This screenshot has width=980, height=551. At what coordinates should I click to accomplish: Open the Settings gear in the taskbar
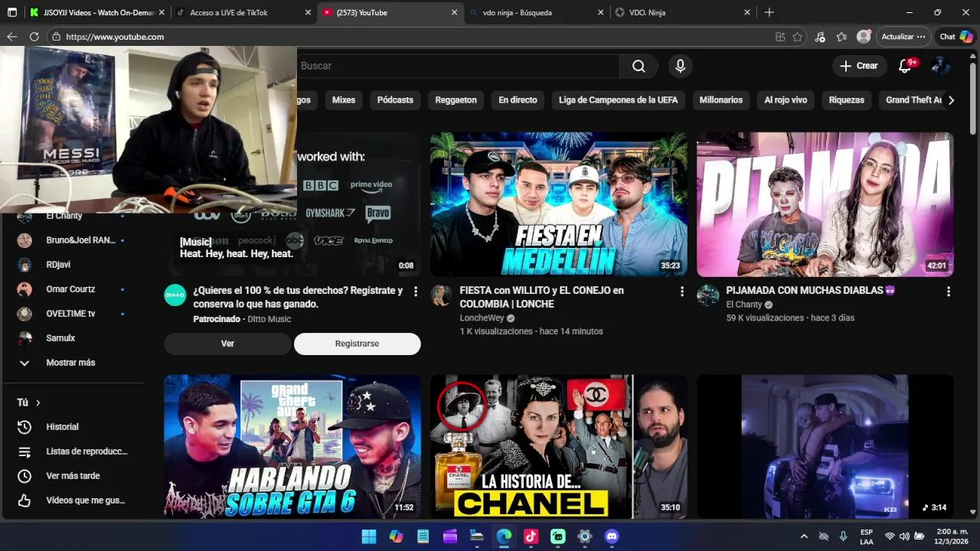tap(585, 536)
